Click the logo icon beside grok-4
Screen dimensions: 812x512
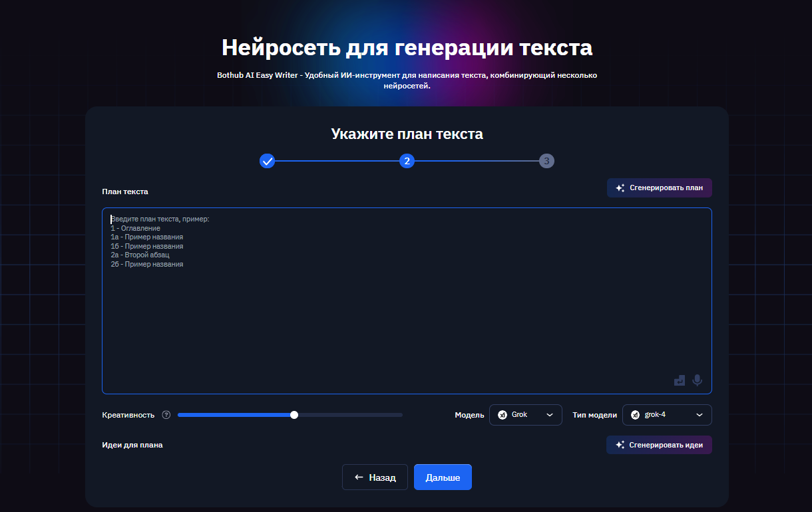point(636,414)
